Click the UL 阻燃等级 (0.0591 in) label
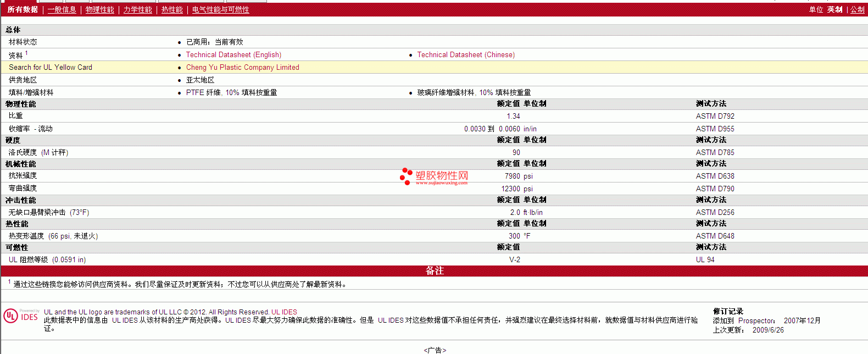 (47, 259)
